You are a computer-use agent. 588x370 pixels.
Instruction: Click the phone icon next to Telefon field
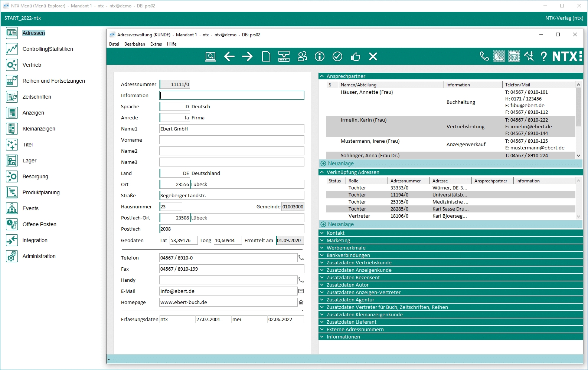pos(301,258)
